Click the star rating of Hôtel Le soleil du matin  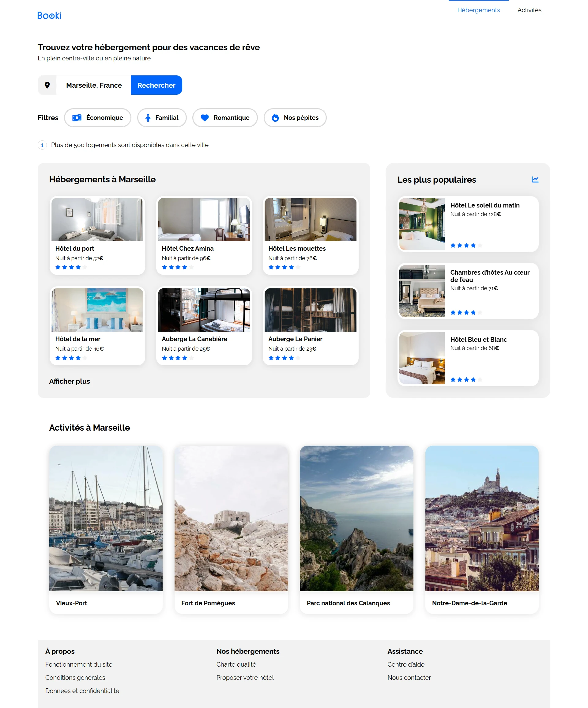(x=466, y=246)
